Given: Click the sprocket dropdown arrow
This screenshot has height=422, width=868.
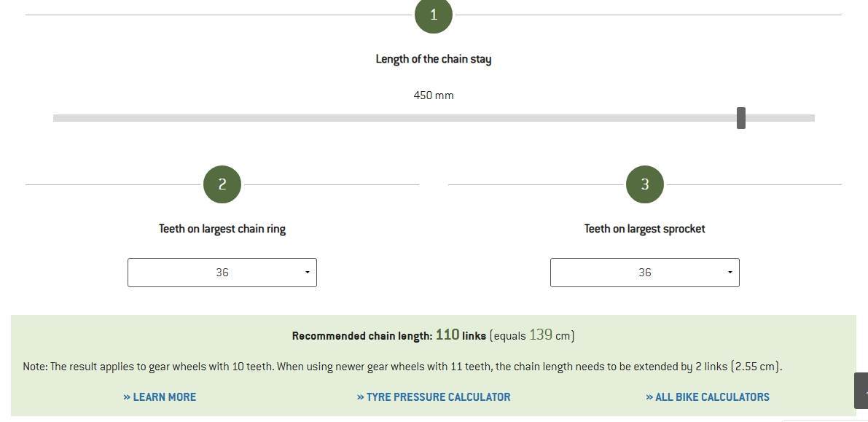Looking at the screenshot, I should click(730, 273).
